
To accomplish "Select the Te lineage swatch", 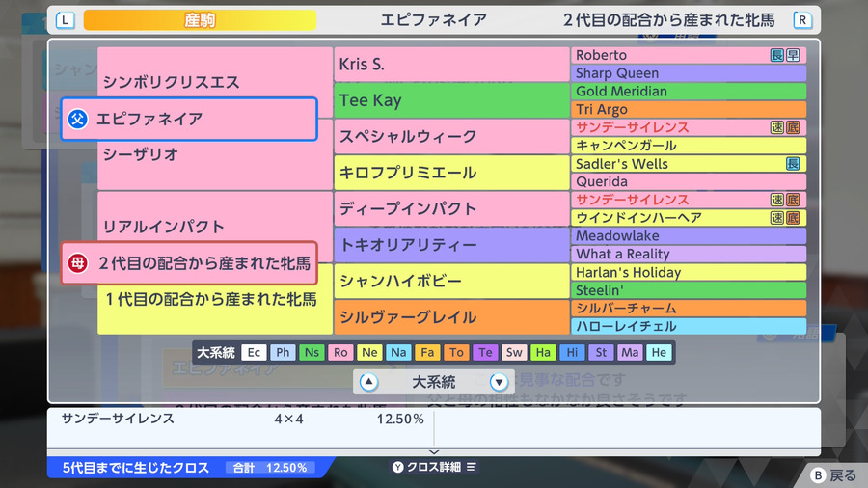I will (x=485, y=352).
